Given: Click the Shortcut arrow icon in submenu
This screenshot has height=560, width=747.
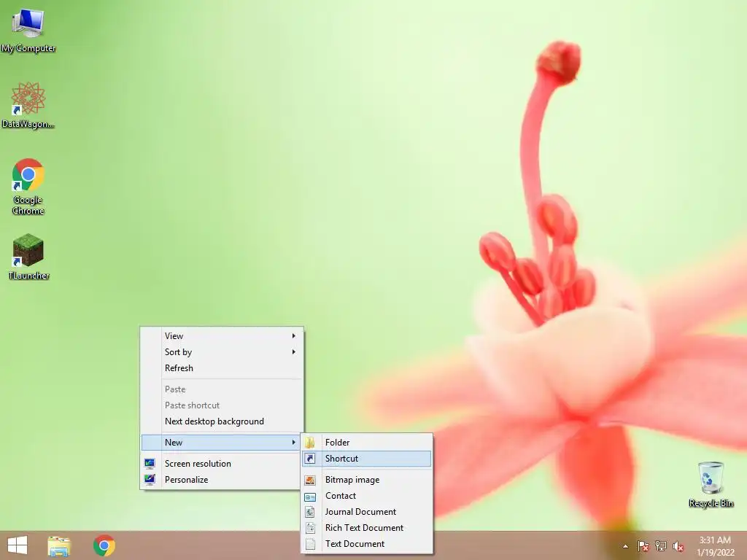Looking at the screenshot, I should (x=310, y=459).
